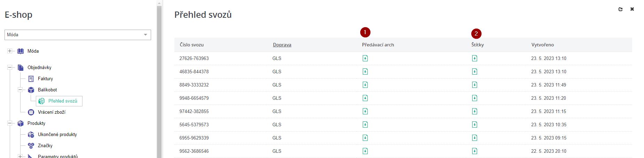Collapse the Objednávky tree node
This screenshot has height=158, width=644.
[10, 67]
